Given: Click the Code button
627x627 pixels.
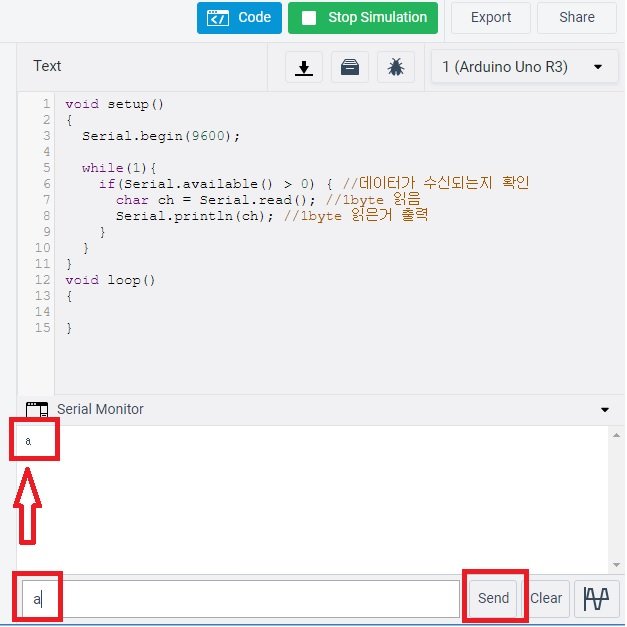Looking at the screenshot, I should coord(239,18).
